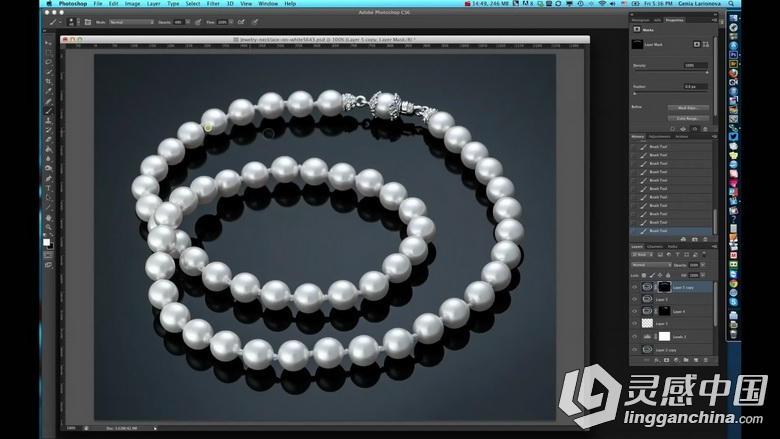The height and width of the screenshot is (439, 780).
Task: Open Properties panel flyout menu
Action: tap(714, 20)
